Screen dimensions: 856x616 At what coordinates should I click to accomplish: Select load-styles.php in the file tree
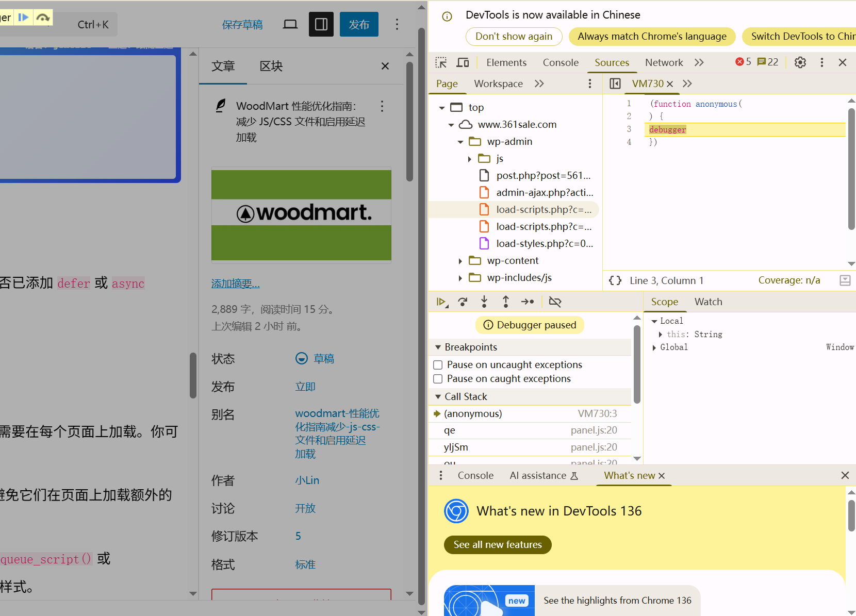pos(544,243)
